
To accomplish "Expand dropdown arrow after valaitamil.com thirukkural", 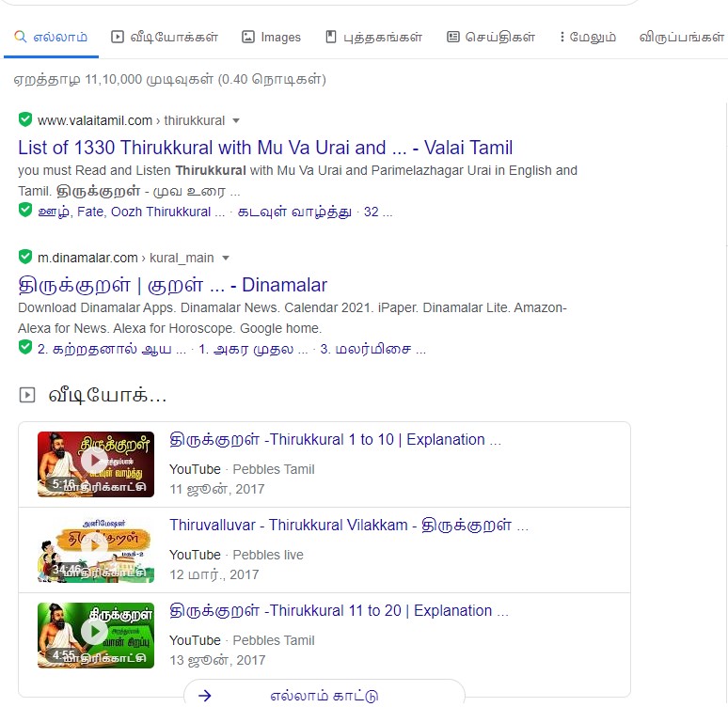I will [x=236, y=120].
